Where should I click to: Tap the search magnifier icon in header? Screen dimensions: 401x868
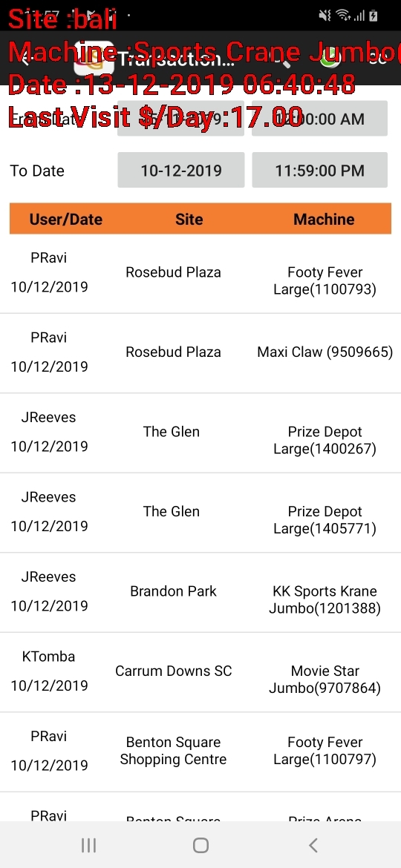point(286,60)
